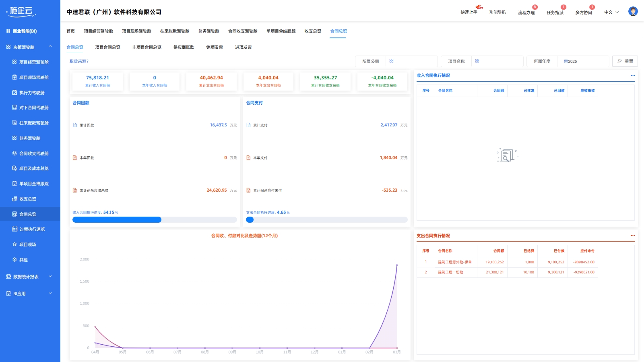Switch to the 收支总览 top tab

(x=313, y=31)
